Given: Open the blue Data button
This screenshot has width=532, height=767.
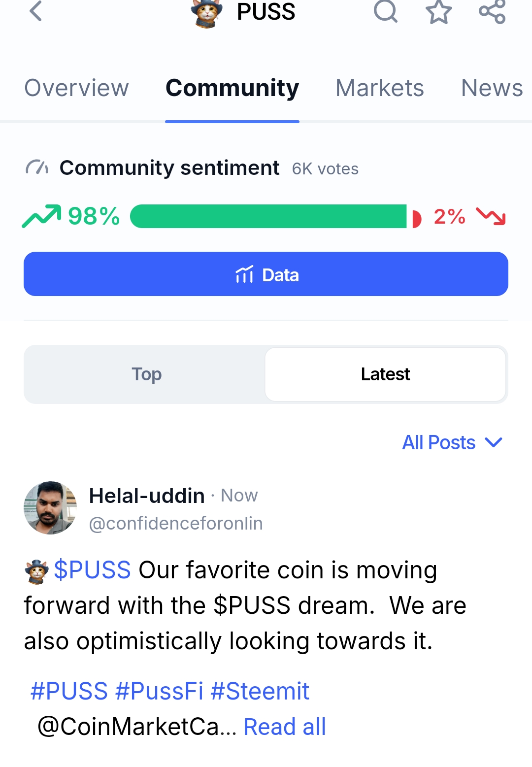Looking at the screenshot, I should 266,274.
